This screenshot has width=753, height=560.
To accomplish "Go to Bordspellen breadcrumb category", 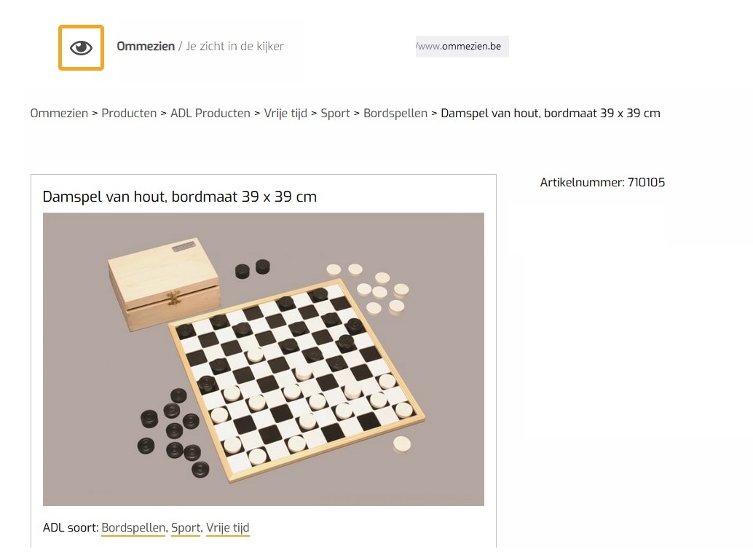I will [395, 114].
